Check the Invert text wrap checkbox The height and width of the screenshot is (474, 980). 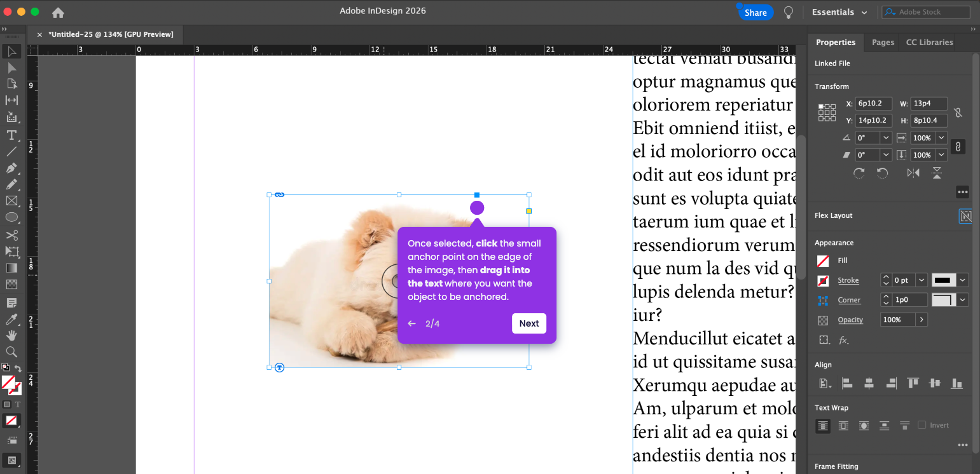pyautogui.click(x=922, y=425)
